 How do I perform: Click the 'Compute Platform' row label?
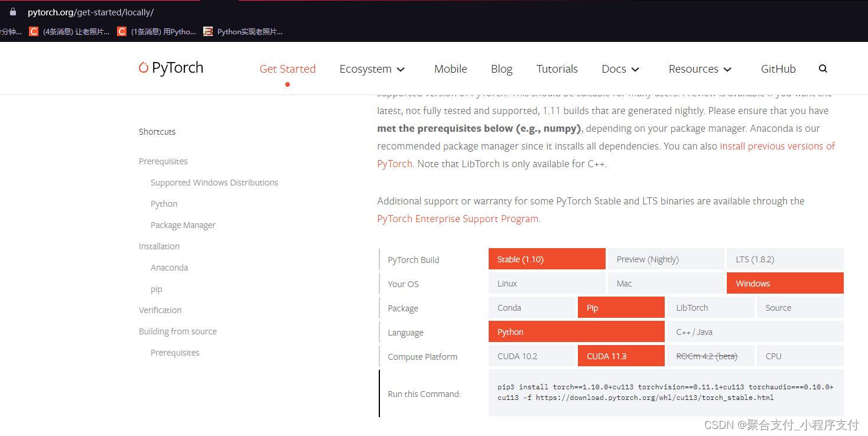[422, 357]
